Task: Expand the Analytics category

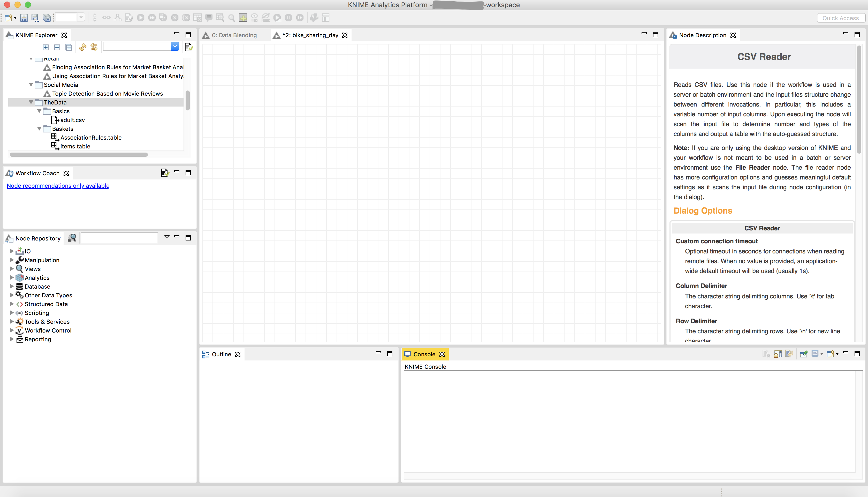Action: (x=12, y=277)
